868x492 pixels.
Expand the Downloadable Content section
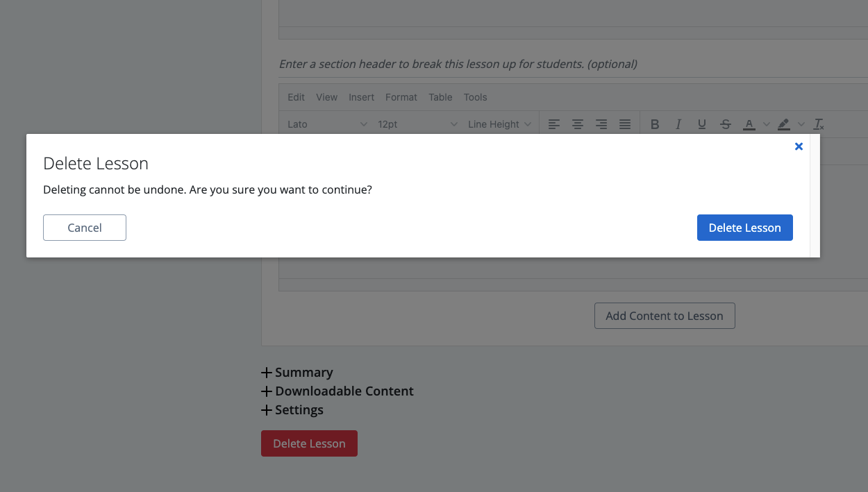click(x=337, y=391)
